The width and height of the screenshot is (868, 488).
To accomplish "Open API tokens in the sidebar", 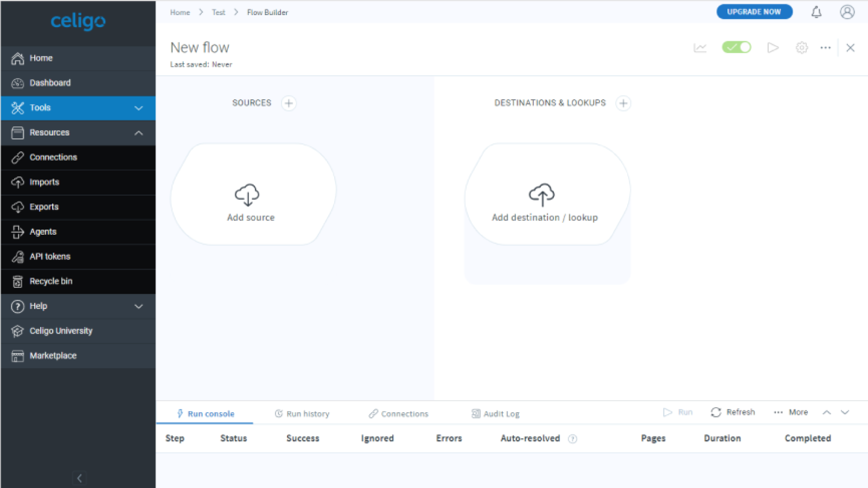I will point(78,256).
